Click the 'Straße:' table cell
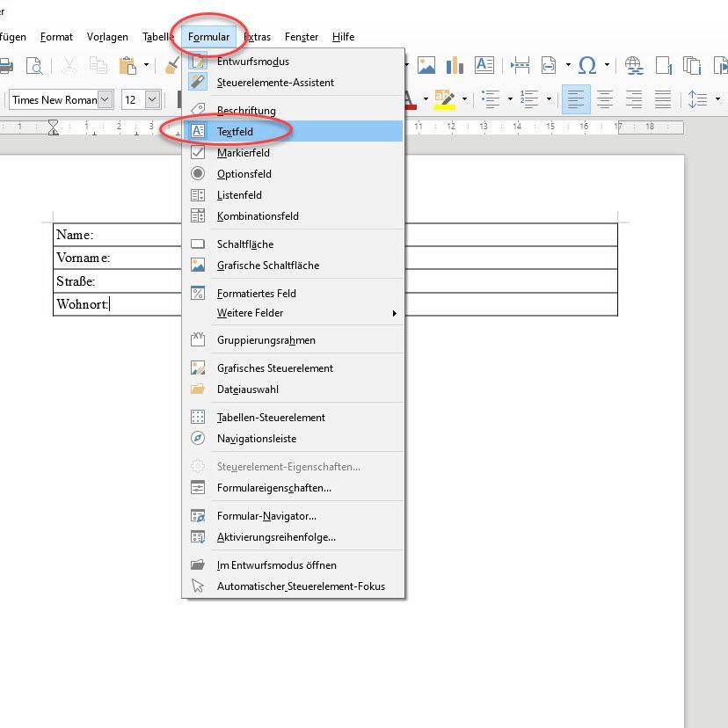This screenshot has height=728, width=728. 117,281
